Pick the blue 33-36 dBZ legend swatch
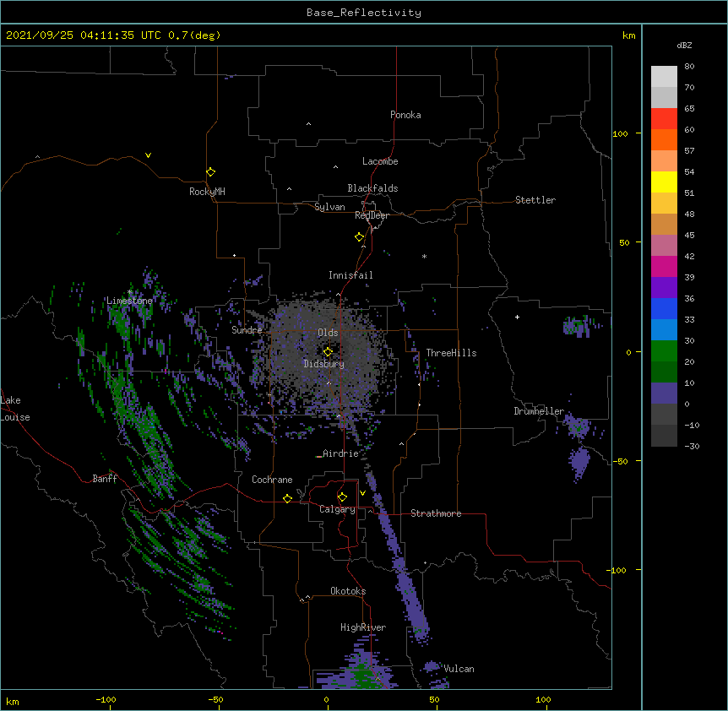 664,308
